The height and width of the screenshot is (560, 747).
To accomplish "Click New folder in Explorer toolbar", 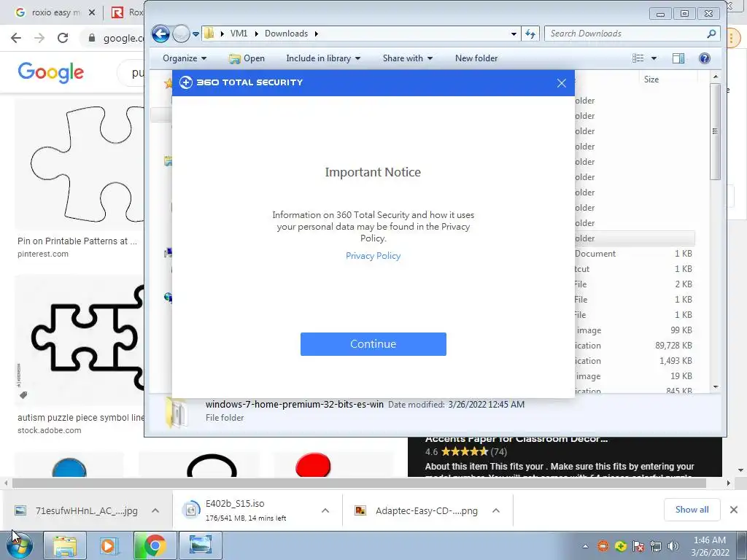I will (476, 58).
